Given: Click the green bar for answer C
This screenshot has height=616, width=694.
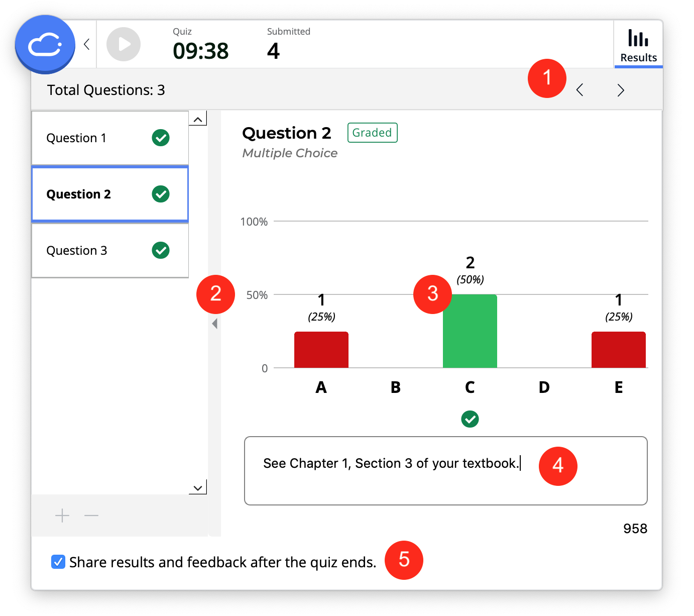Looking at the screenshot, I should (470, 332).
